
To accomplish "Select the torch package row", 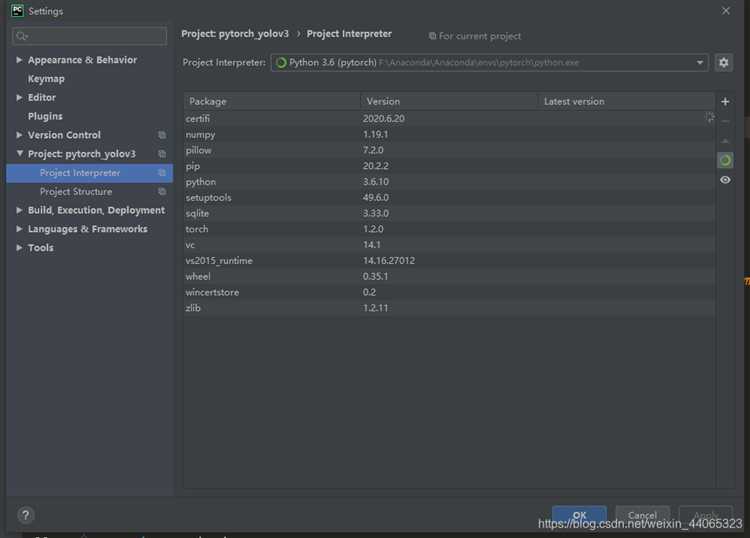I will 449,229.
